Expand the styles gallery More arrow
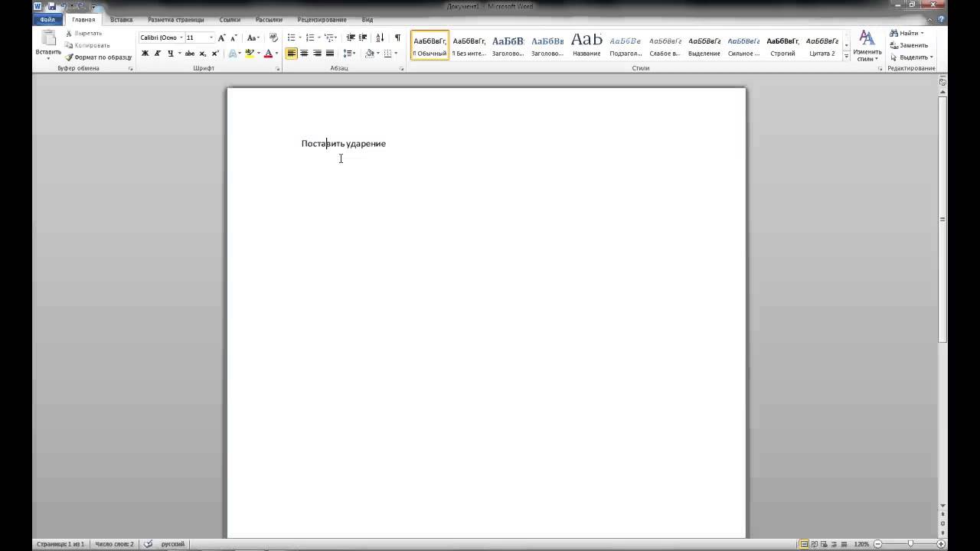Screen dimensions: 980x551 tap(846, 56)
